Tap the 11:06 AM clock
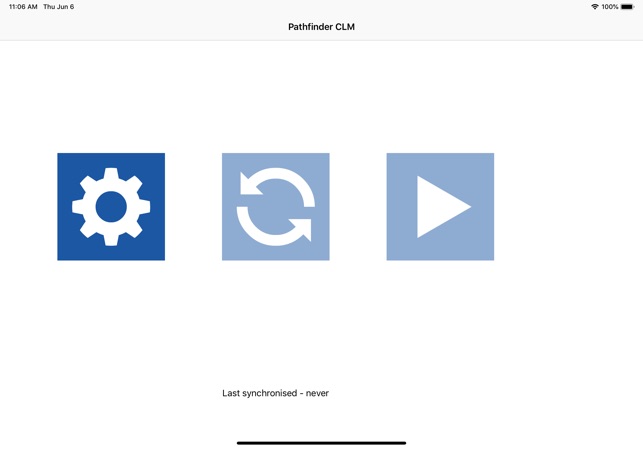The width and height of the screenshot is (643, 449). click(23, 7)
